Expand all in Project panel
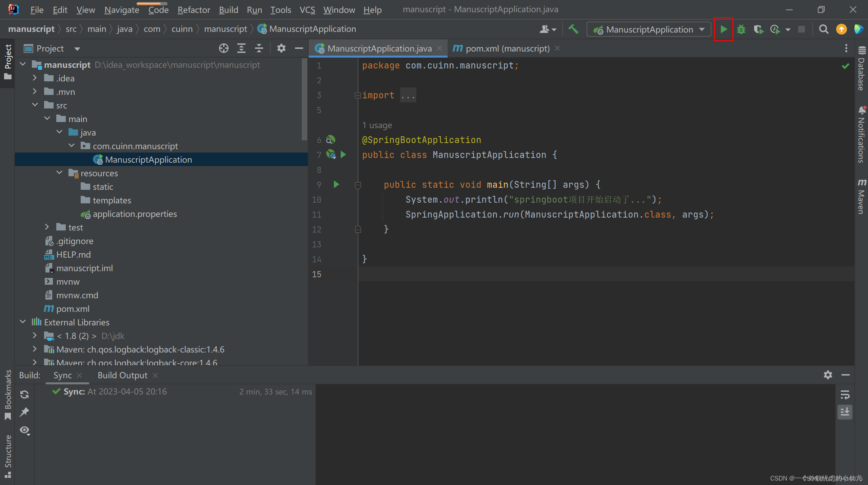 point(241,48)
